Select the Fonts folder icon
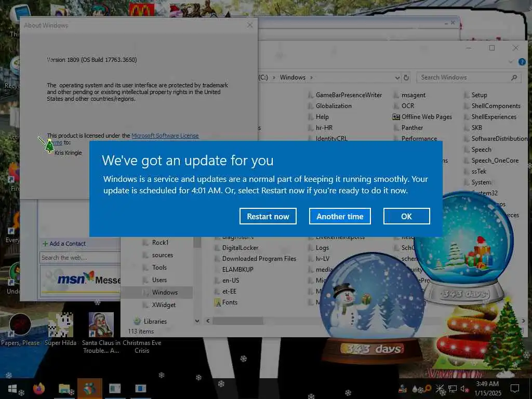Image resolution: width=532 pixels, height=399 pixels. point(218,303)
